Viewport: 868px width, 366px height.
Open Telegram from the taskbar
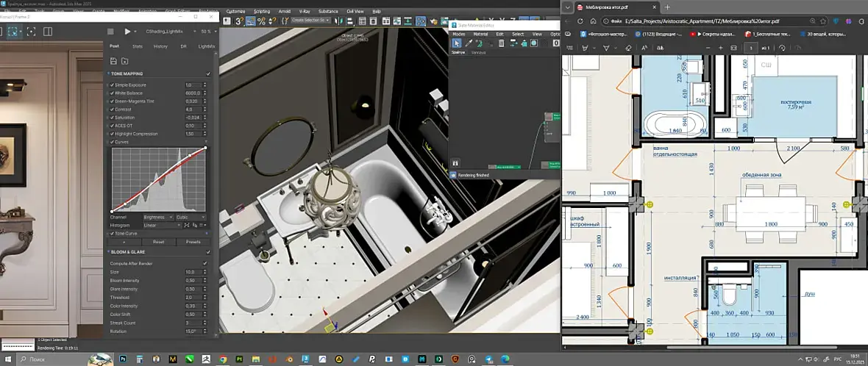click(x=488, y=359)
